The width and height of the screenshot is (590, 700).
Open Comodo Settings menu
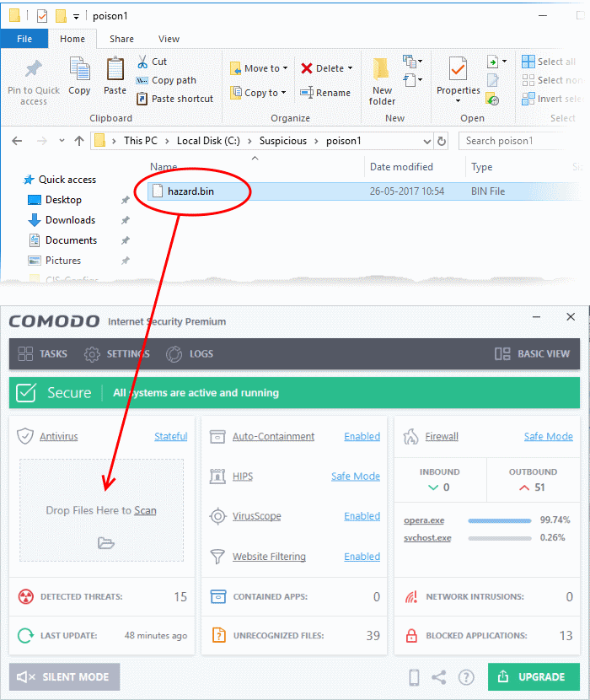[117, 354]
